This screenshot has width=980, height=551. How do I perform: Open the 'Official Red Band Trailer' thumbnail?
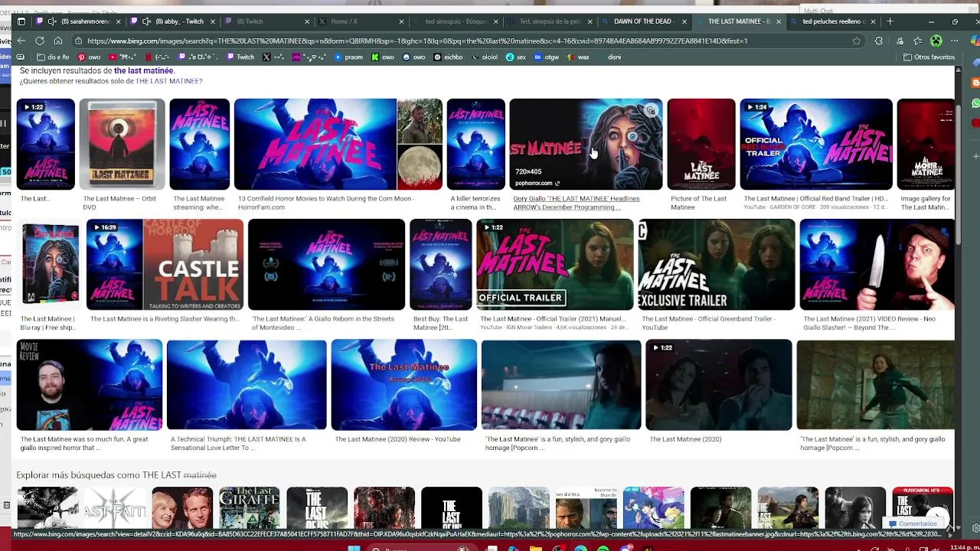coord(816,144)
